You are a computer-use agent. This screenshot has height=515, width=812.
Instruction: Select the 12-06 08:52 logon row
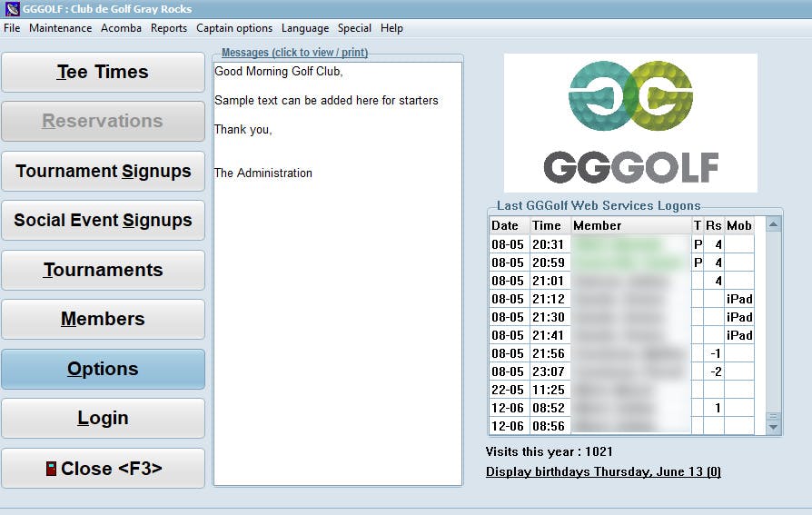tap(621, 407)
